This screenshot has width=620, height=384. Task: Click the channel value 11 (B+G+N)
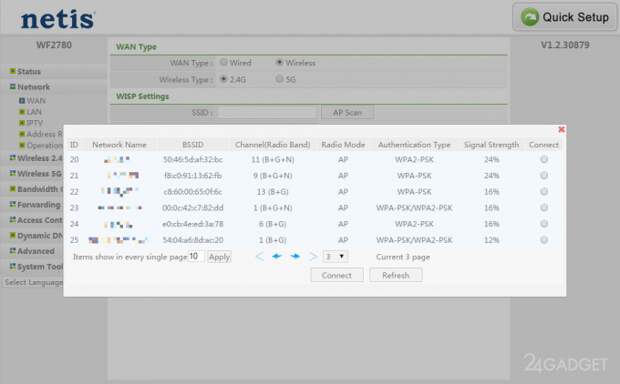click(x=272, y=159)
